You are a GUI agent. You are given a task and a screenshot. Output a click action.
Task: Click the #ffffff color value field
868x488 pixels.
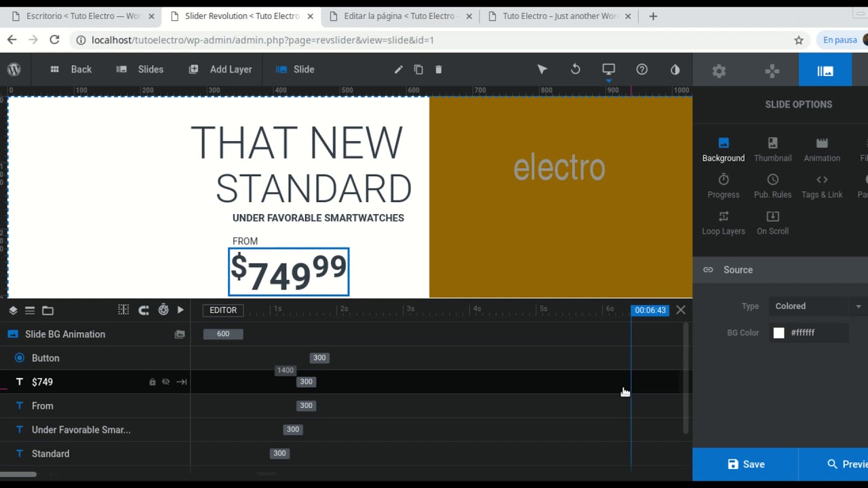pos(817,333)
